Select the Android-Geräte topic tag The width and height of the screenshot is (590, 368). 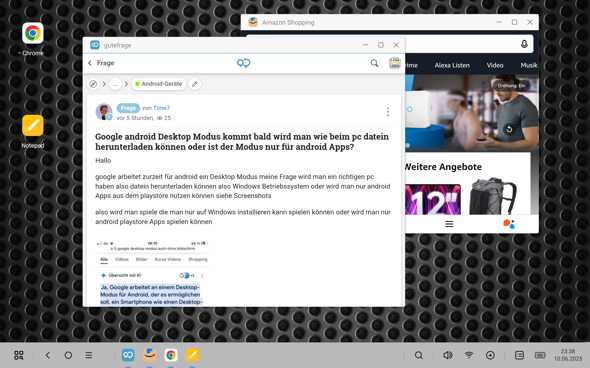(158, 84)
